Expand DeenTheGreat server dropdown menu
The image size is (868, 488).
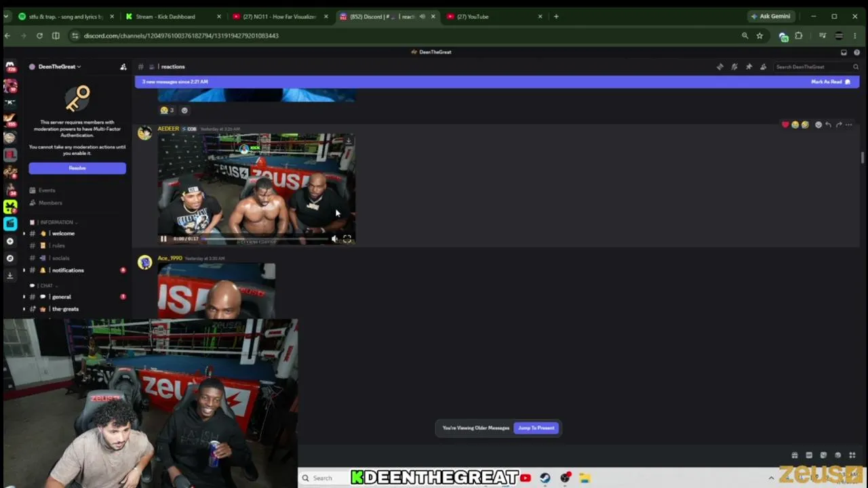click(x=60, y=66)
